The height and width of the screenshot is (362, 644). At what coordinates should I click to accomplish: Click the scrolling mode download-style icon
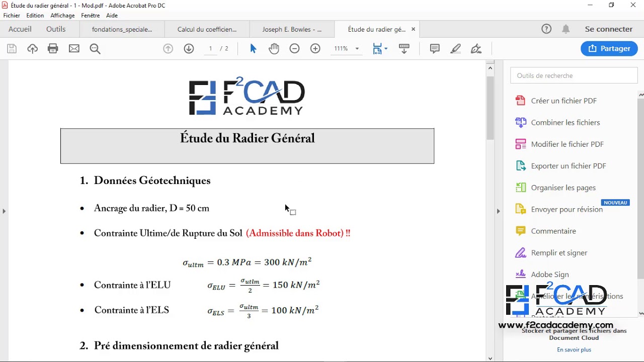pos(404,49)
